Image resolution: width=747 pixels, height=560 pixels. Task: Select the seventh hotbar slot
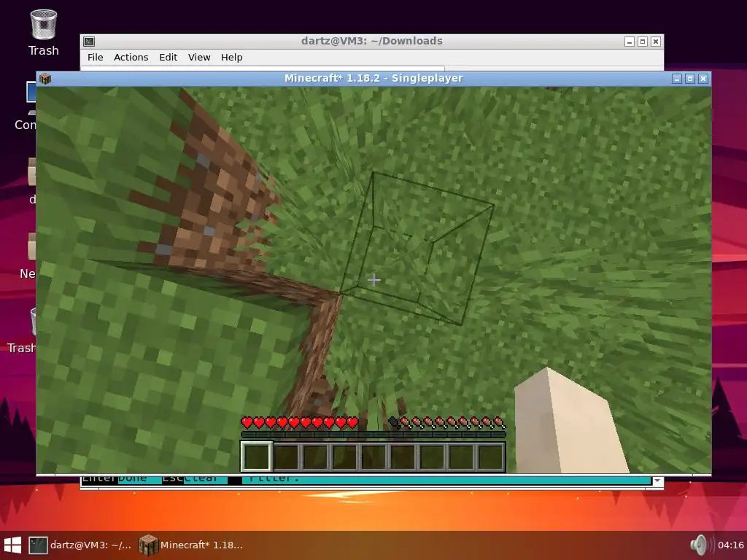tap(432, 456)
